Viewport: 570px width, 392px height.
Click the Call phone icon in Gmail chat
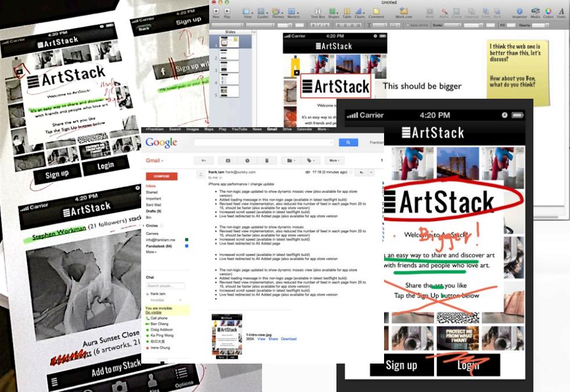click(x=148, y=318)
